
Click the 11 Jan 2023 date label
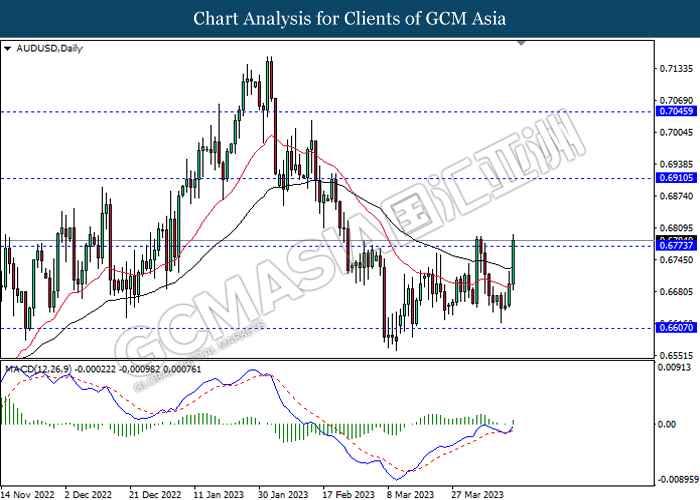click(218, 494)
